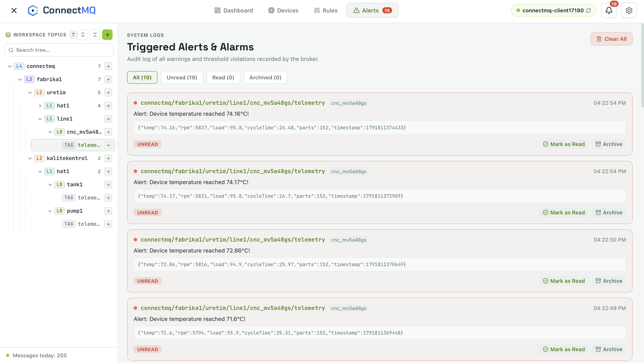Select the telemetry tag under cnc_mv5a48
Image resolution: width=644 pixels, height=363 pixels.
[x=73, y=145]
